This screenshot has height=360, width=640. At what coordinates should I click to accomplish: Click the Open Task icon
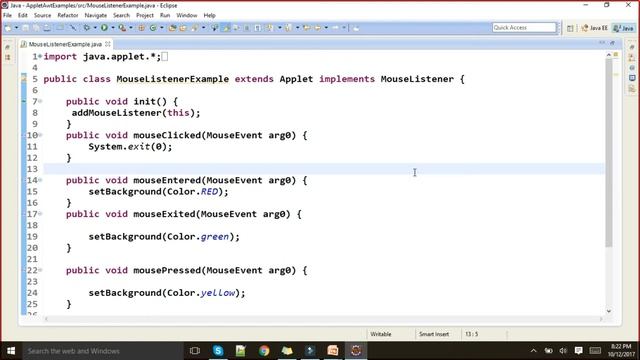click(183, 28)
